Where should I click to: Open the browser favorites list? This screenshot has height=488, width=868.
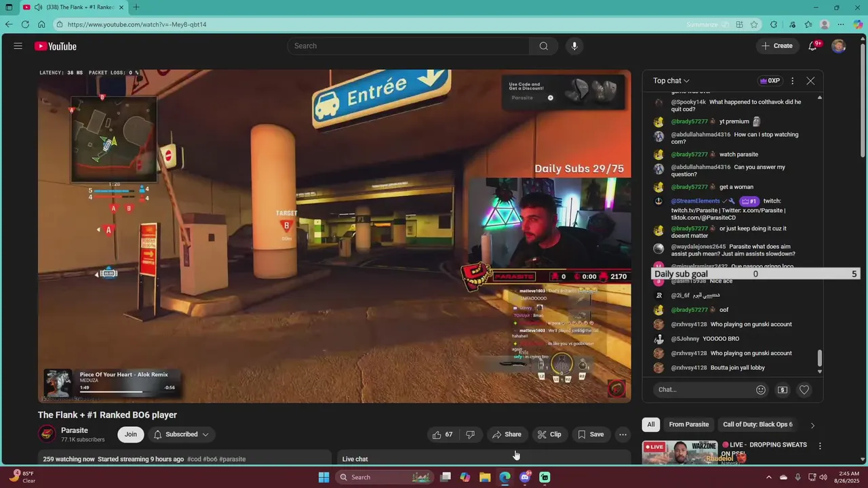coord(808,24)
